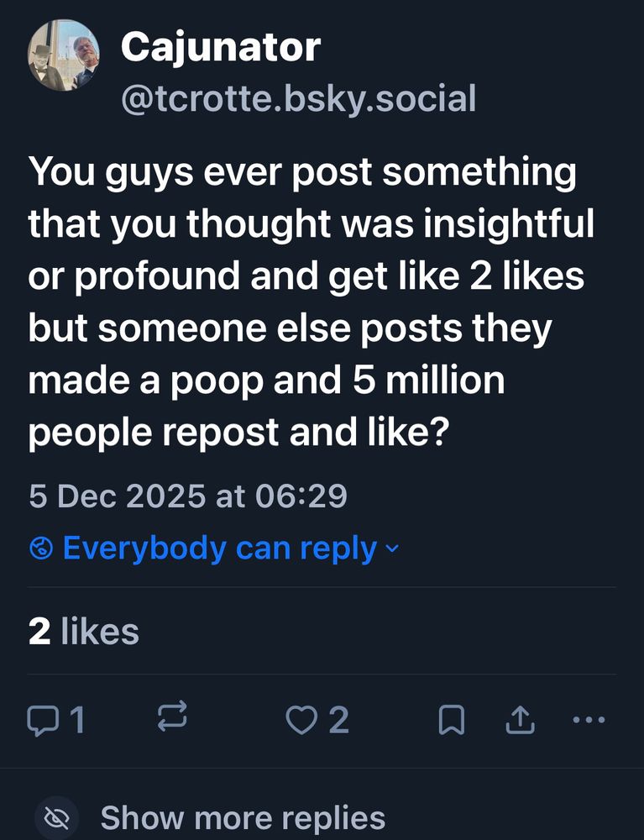Like the post with heart icon

301,720
